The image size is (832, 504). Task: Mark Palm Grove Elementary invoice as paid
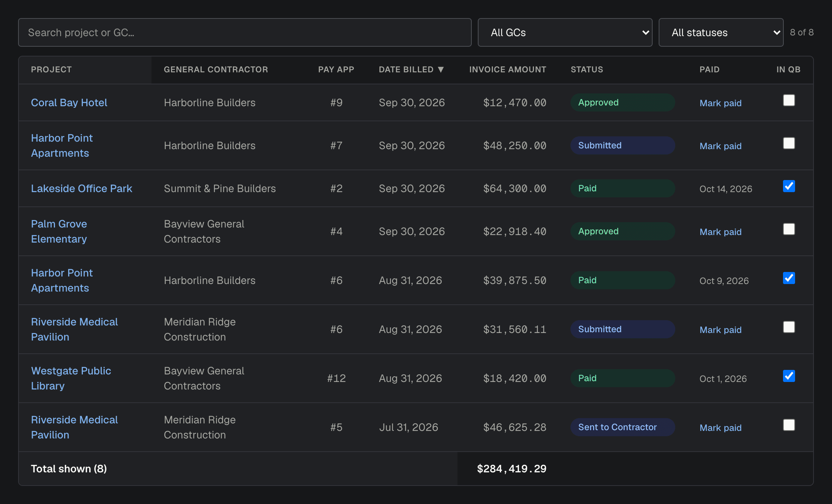tap(720, 232)
